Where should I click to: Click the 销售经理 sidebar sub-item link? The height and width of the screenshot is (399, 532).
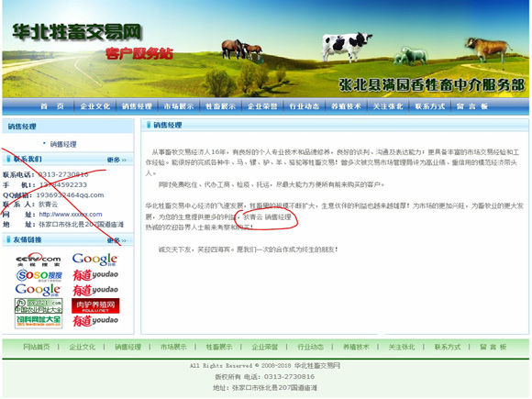(x=63, y=144)
